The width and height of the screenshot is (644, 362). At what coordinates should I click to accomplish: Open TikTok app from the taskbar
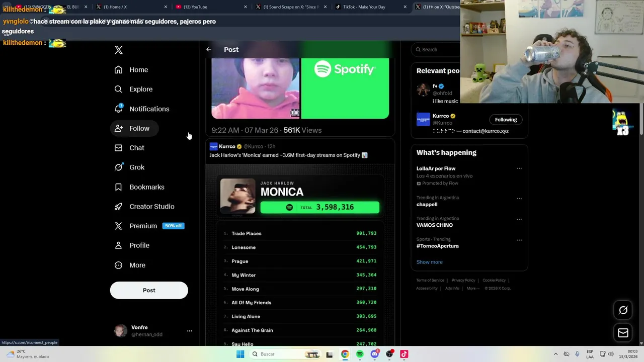tap(404, 354)
